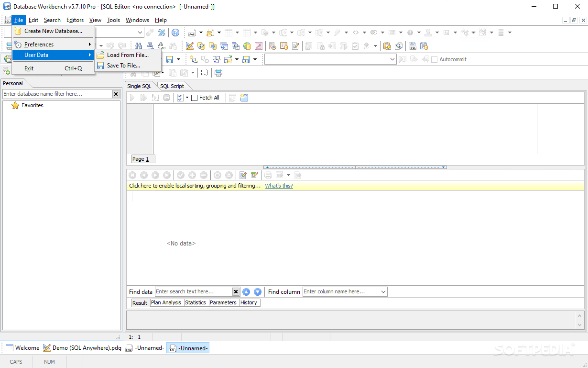Click the curly braces code icon
588x368 pixels.
click(205, 73)
